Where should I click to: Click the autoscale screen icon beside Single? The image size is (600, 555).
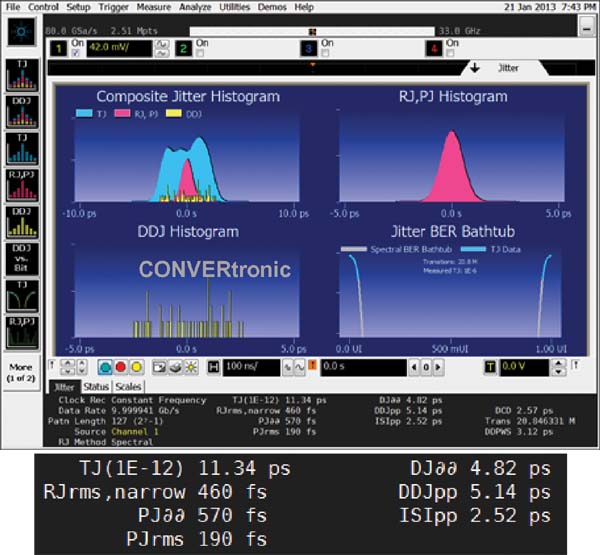click(x=159, y=367)
